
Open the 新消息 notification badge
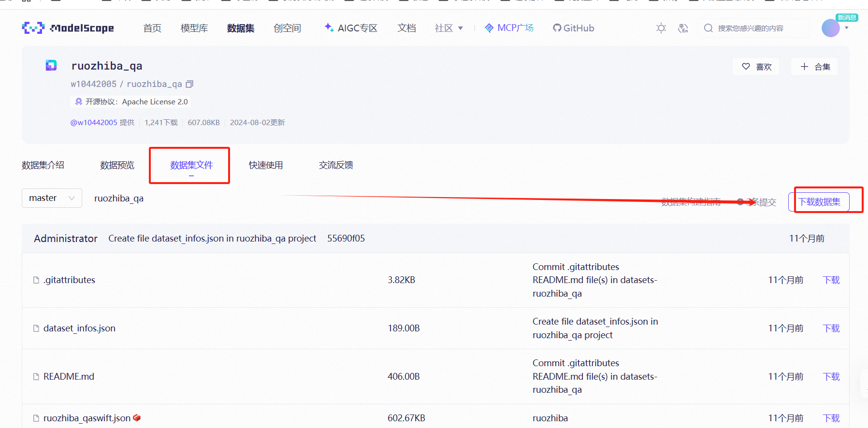coord(847,17)
